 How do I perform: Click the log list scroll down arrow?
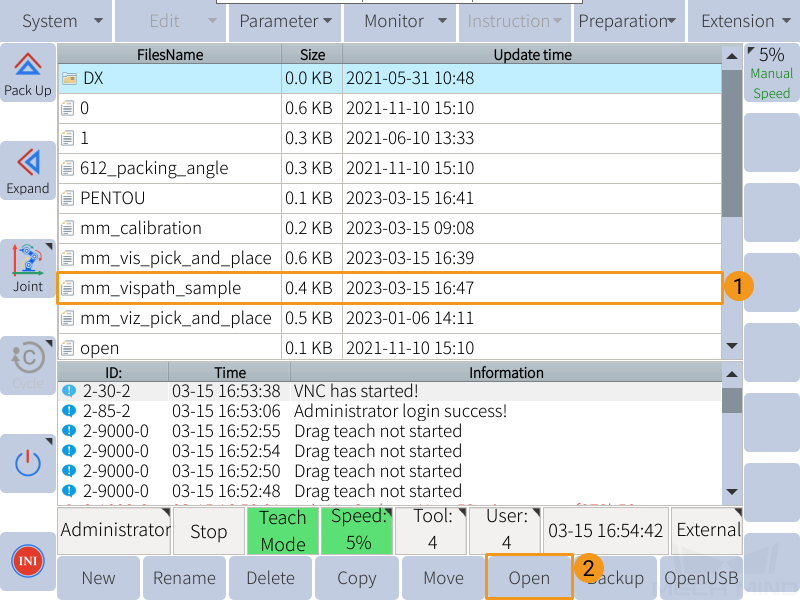(732, 492)
